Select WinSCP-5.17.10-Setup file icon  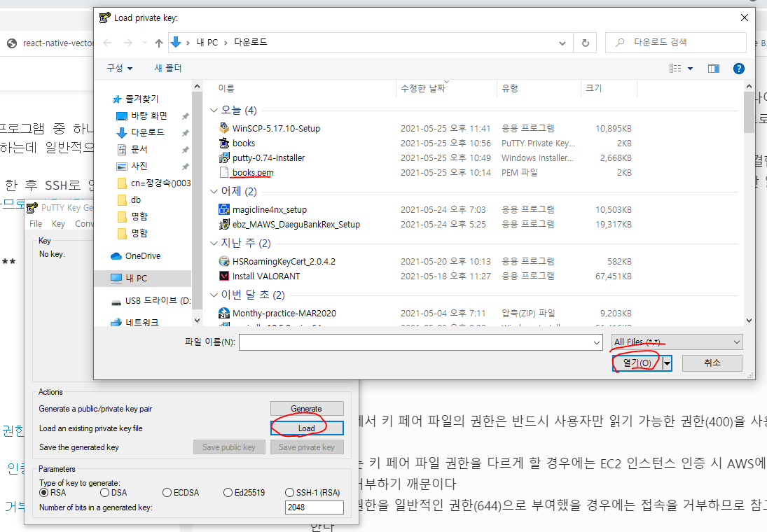(224, 128)
